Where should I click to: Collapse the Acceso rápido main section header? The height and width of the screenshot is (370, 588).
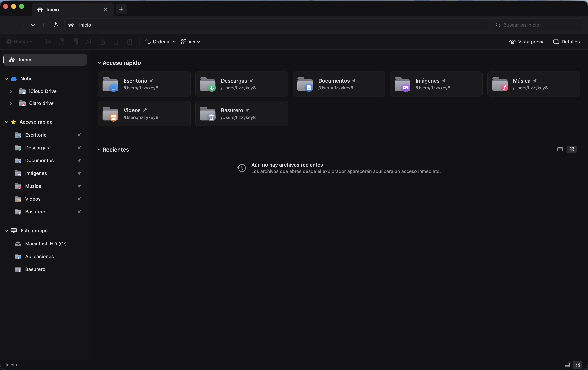point(99,63)
